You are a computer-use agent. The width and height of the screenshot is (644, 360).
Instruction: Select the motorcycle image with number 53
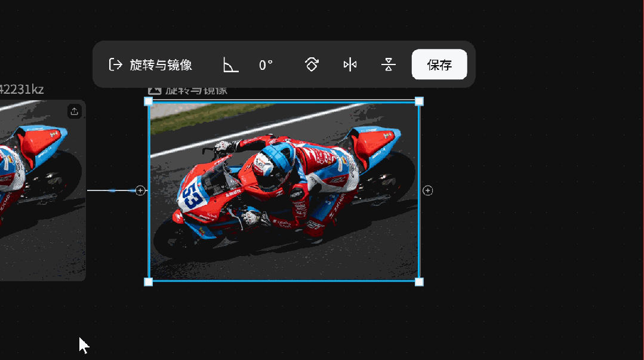pyautogui.click(x=284, y=192)
